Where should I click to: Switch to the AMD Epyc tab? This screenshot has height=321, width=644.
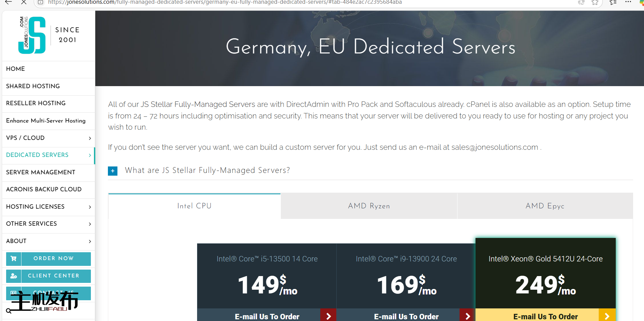[x=545, y=206]
